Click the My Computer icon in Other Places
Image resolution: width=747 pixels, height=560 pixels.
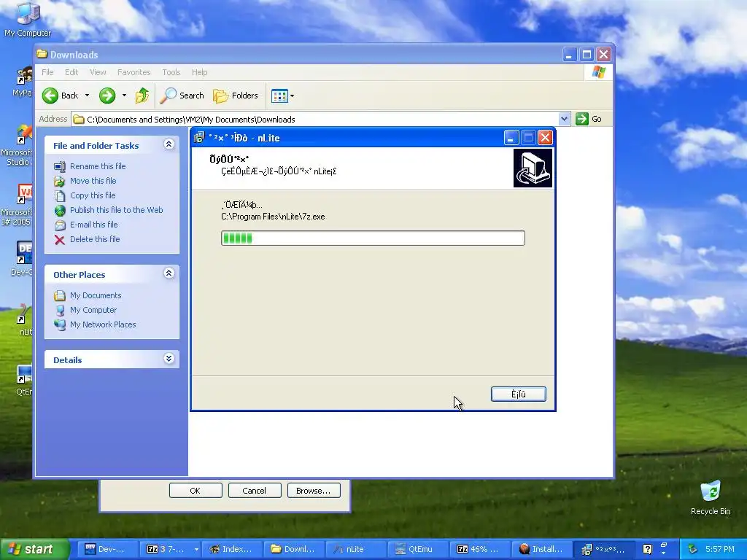(x=60, y=311)
